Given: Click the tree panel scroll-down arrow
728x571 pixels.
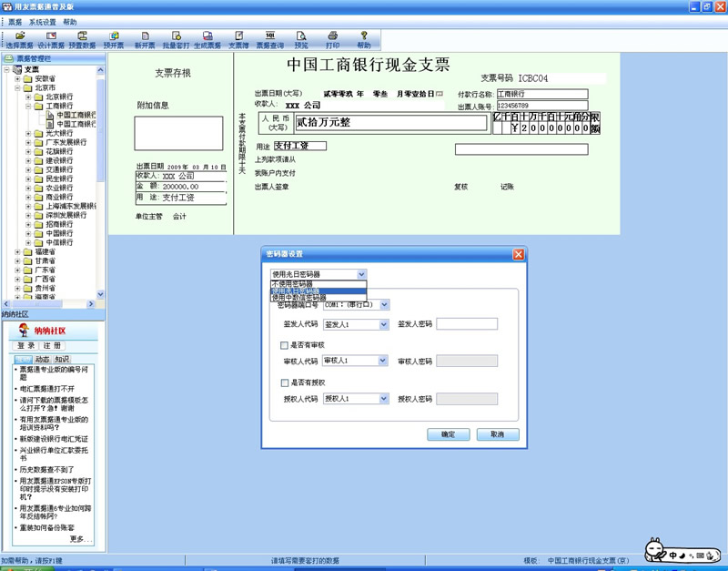Looking at the screenshot, I should click(100, 294).
